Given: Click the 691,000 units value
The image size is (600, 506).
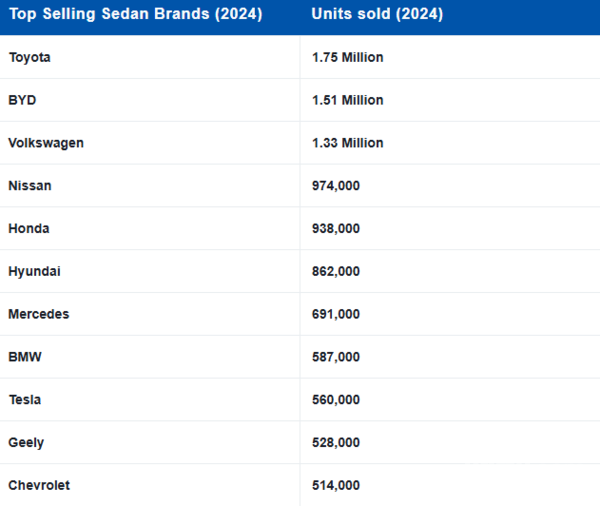Looking at the screenshot, I should (x=336, y=314).
